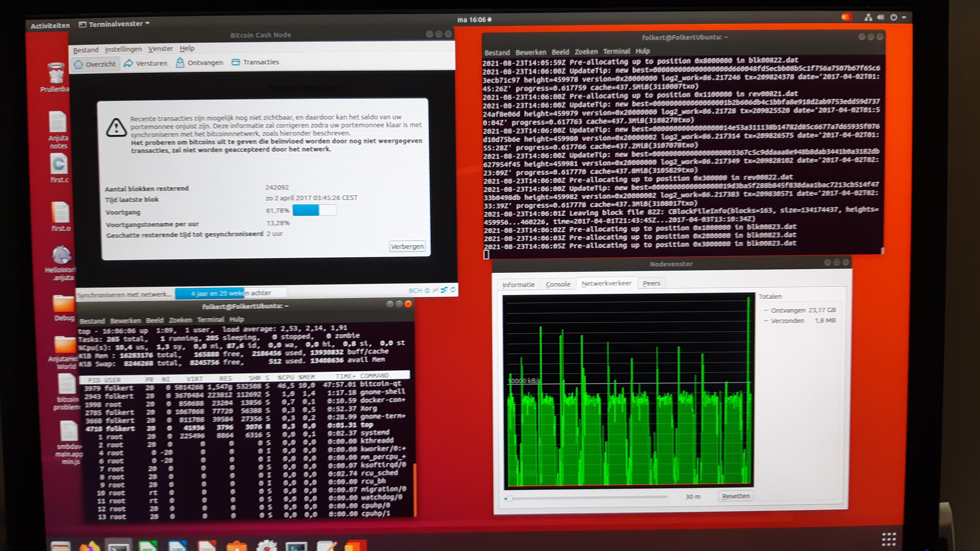Viewport: 980px width, 551px height.
Task: Expand the system power menu arrow
Action: coord(904,17)
